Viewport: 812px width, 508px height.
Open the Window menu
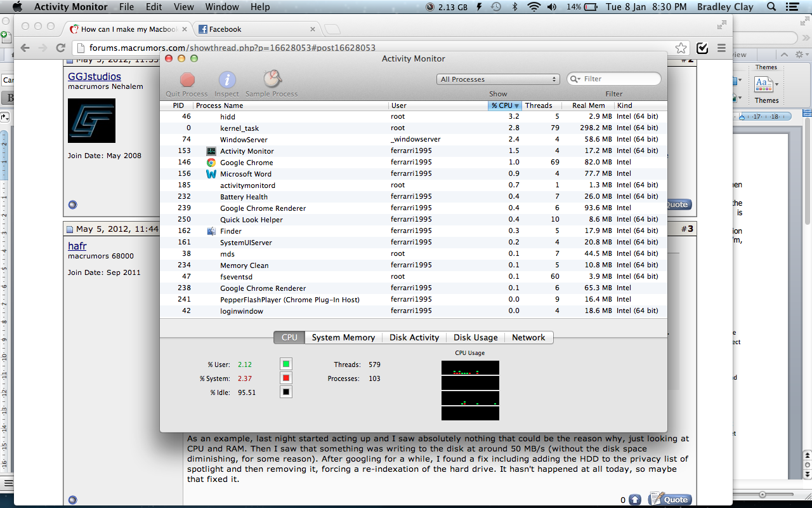222,7
